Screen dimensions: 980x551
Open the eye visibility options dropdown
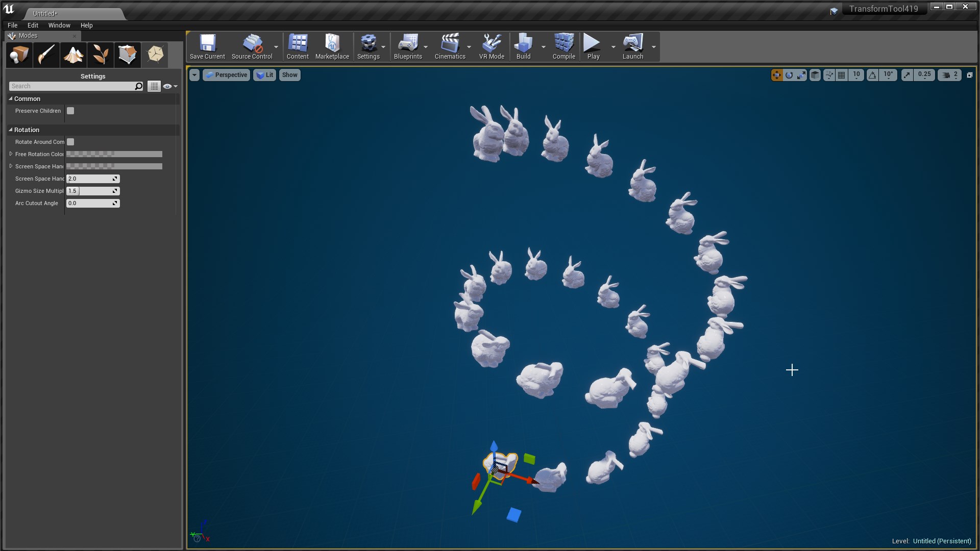tap(170, 86)
